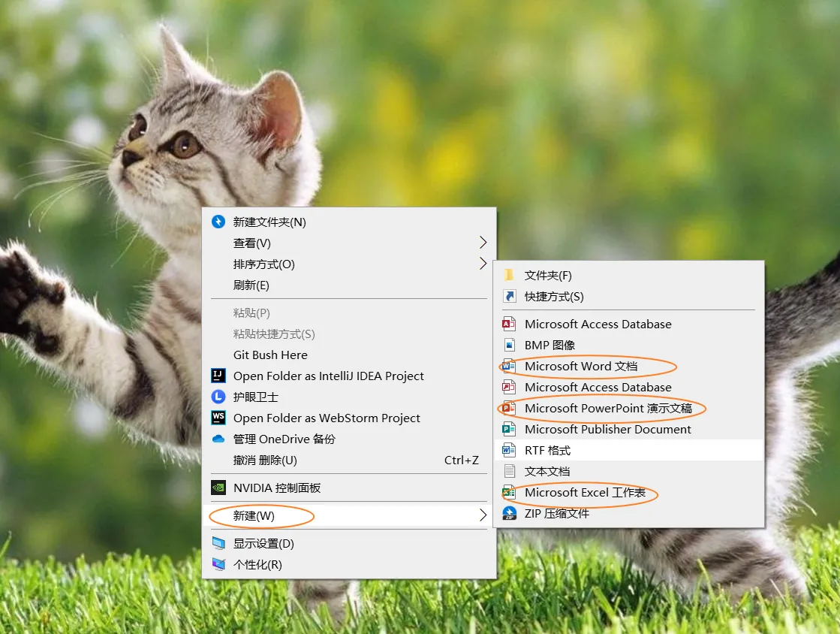Click the BMP 图像 file icon
Viewport: 840px width, 634px height.
pos(510,345)
